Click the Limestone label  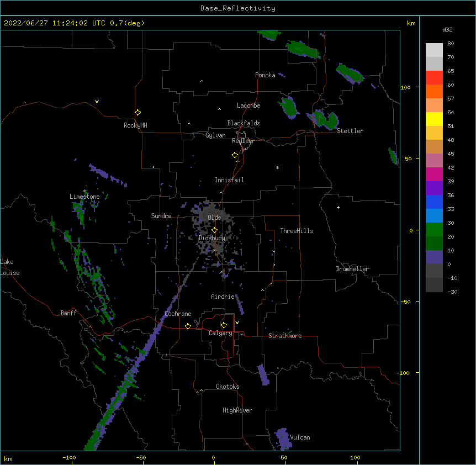(84, 197)
